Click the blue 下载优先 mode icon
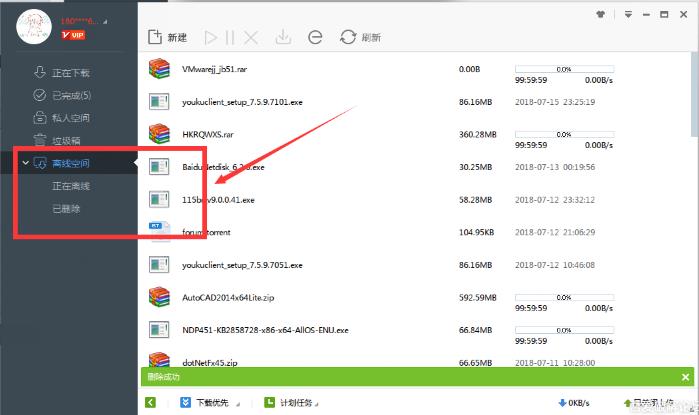 click(185, 403)
